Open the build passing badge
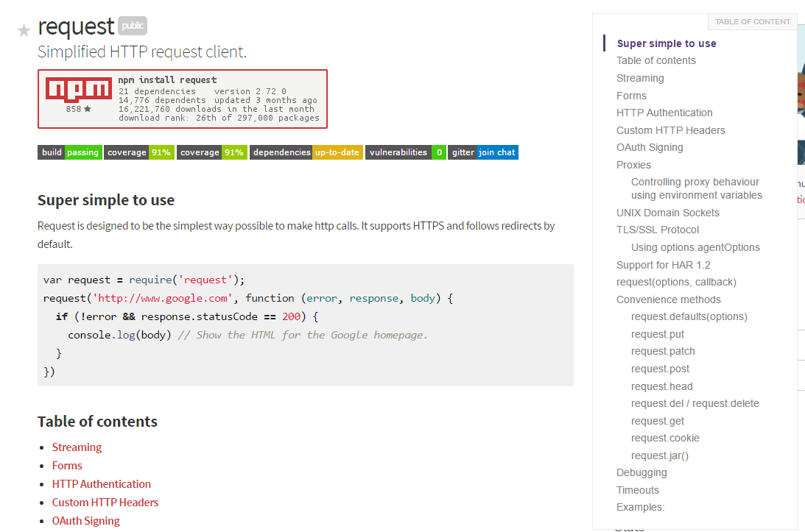This screenshot has width=805, height=532. coord(70,152)
